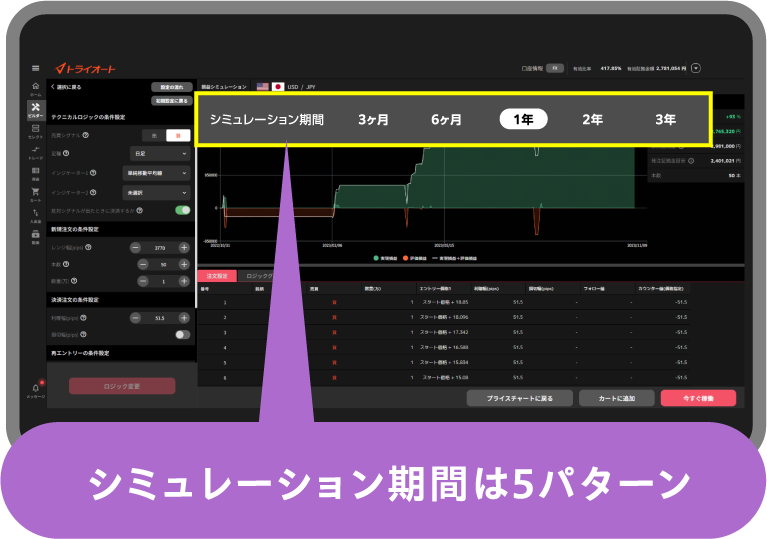This screenshot has width=767, height=539.
Task: Increase the 本数 value
Action: click(x=184, y=265)
